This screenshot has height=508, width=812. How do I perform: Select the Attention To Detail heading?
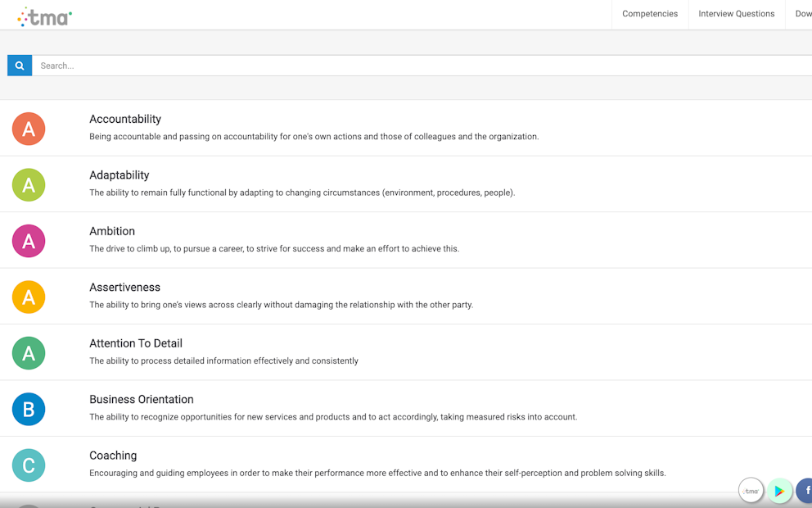coord(136,343)
